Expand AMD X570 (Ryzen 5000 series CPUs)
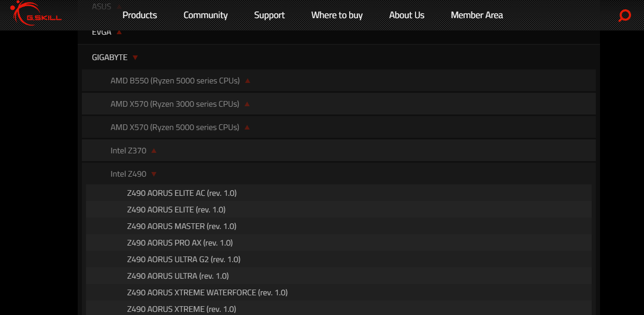644x315 pixels. pyautogui.click(x=339, y=127)
